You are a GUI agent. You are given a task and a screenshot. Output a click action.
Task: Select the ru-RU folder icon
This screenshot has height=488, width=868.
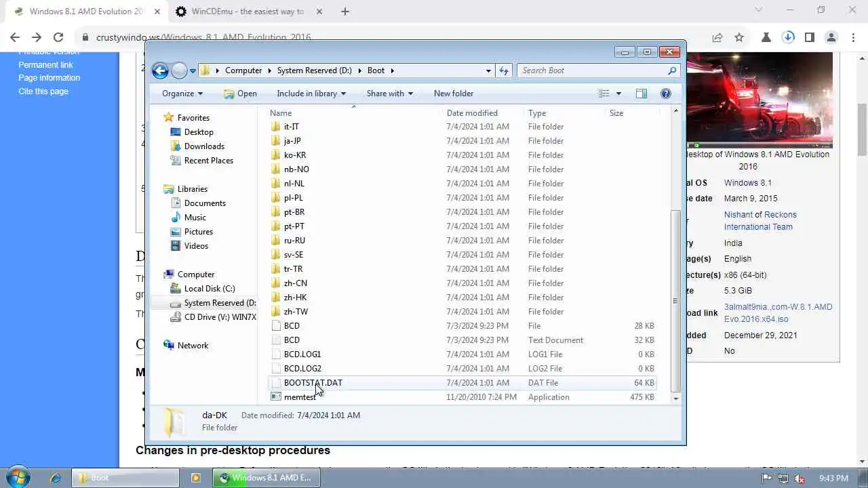[275, 241]
